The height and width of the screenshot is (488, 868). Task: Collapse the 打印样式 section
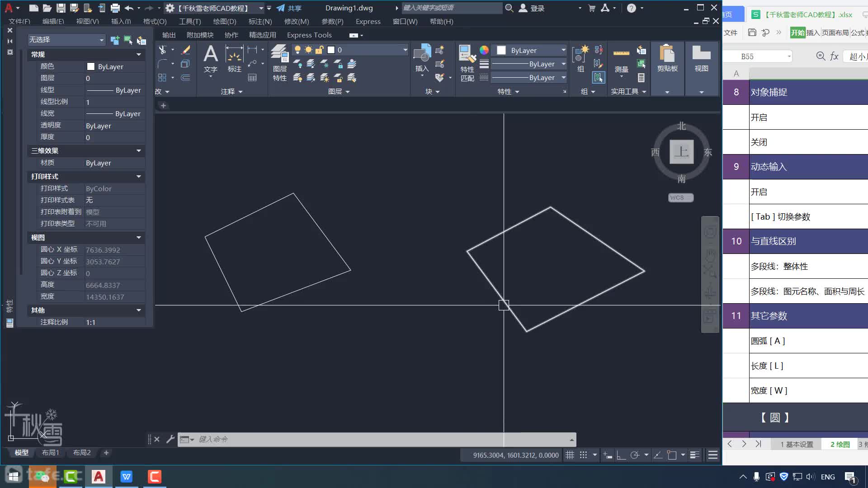(138, 177)
